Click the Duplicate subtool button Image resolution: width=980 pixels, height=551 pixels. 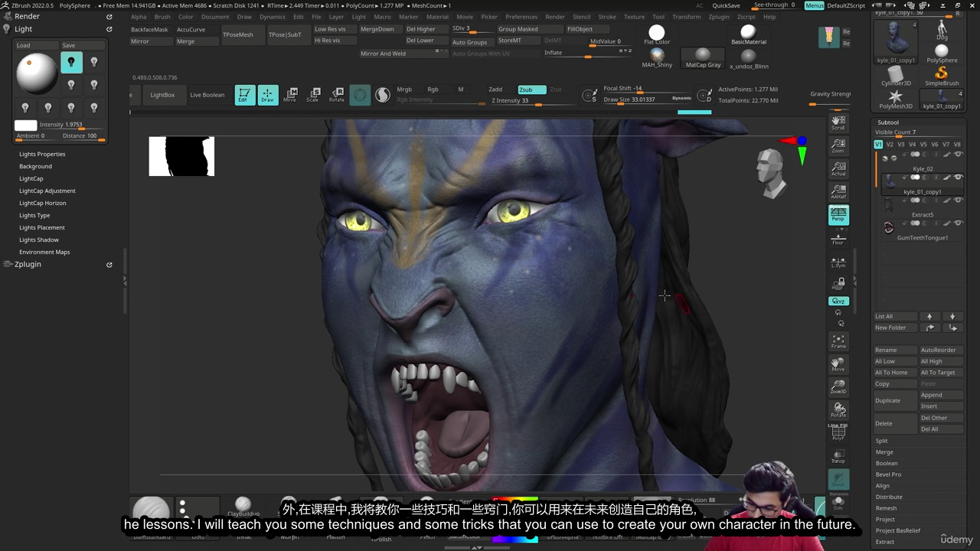(x=895, y=400)
